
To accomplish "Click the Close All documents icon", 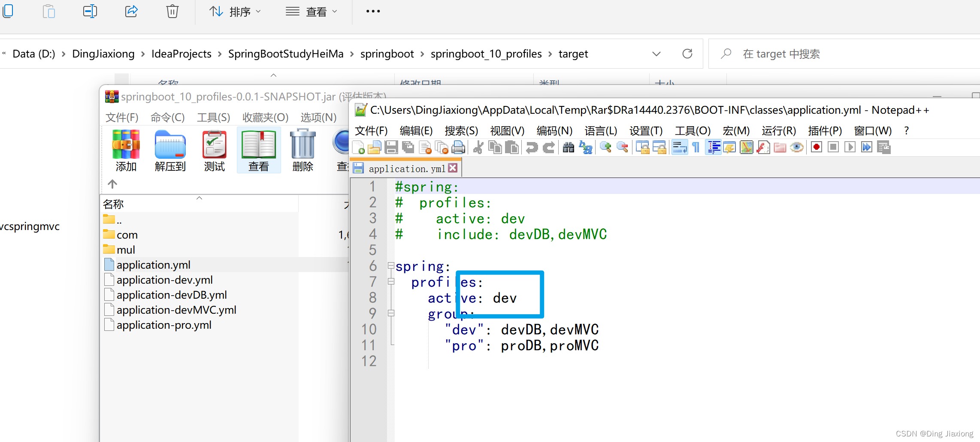I will click(442, 148).
